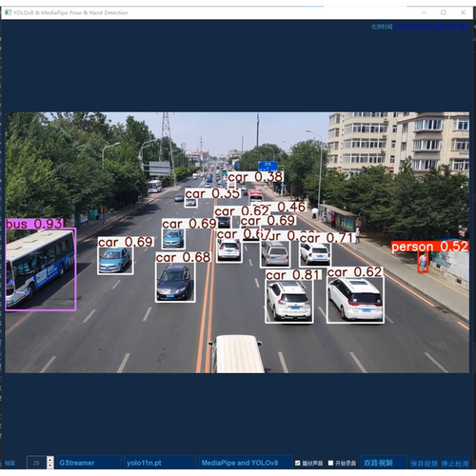Click the 双路视频 dual video button

tap(384, 463)
